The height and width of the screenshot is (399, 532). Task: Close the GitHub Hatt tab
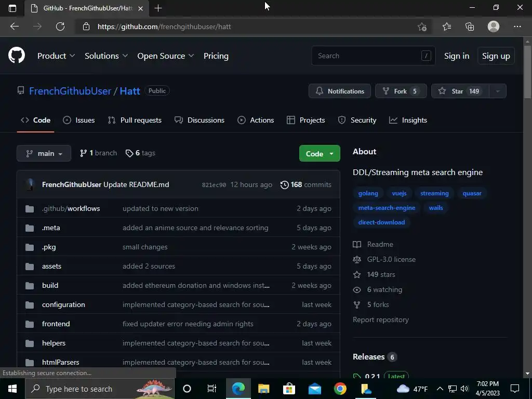click(x=140, y=8)
